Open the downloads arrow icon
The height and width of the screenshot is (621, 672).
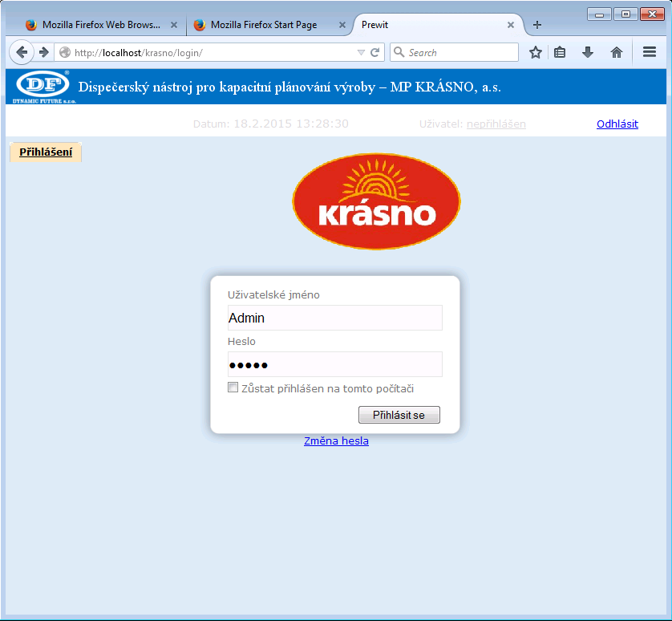click(x=588, y=52)
